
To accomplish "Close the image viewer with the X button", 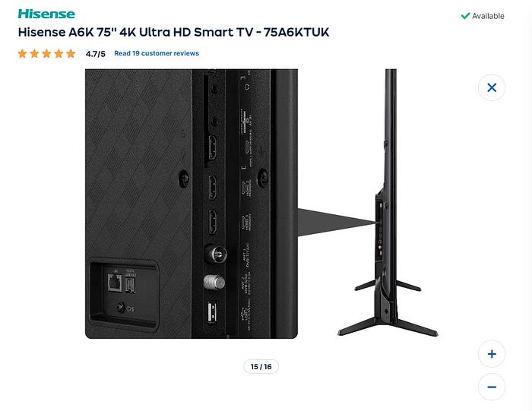I will (491, 87).
